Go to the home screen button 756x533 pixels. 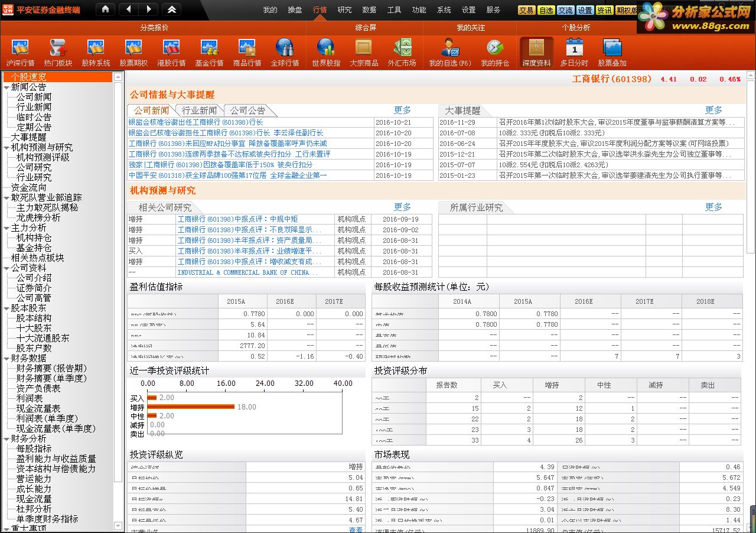click(x=105, y=9)
